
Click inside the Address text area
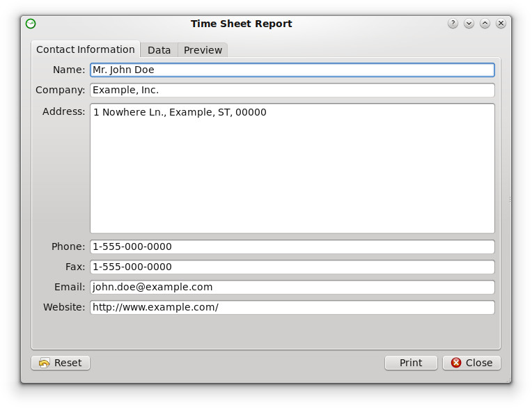[292, 168]
